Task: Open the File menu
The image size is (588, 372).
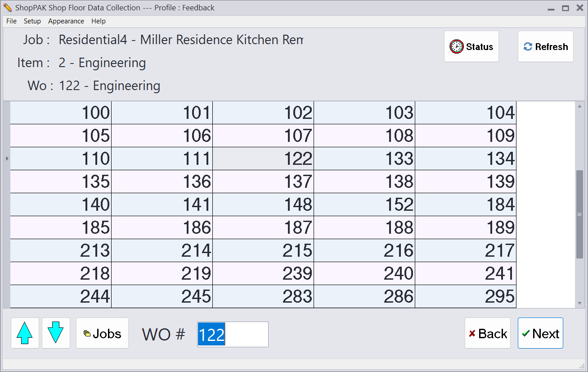Action: [x=11, y=21]
